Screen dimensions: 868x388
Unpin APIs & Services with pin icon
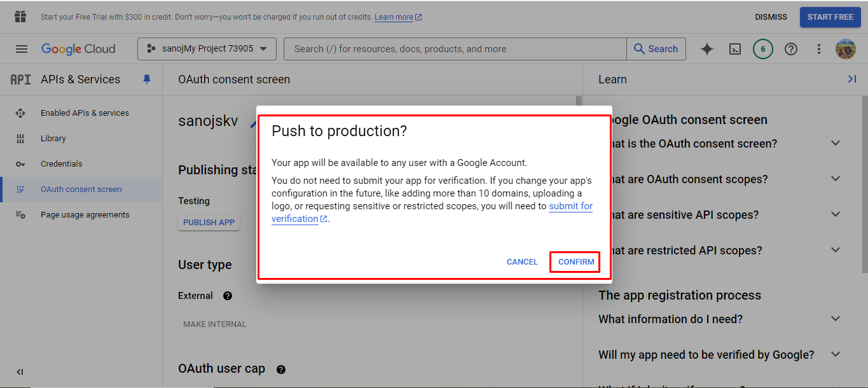pyautogui.click(x=147, y=80)
